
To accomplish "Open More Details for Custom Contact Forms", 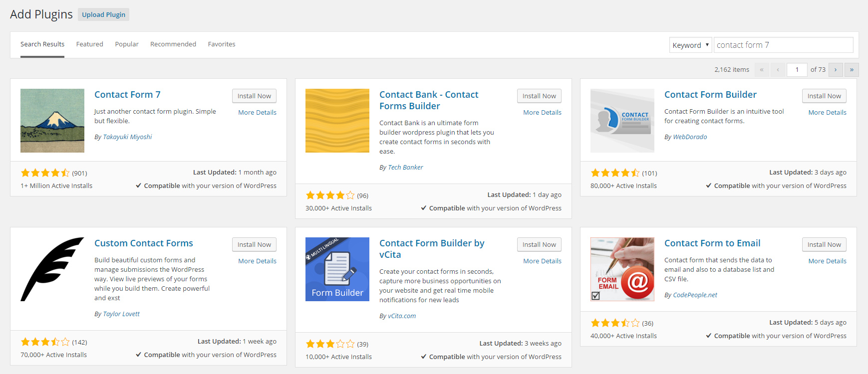I will click(257, 261).
